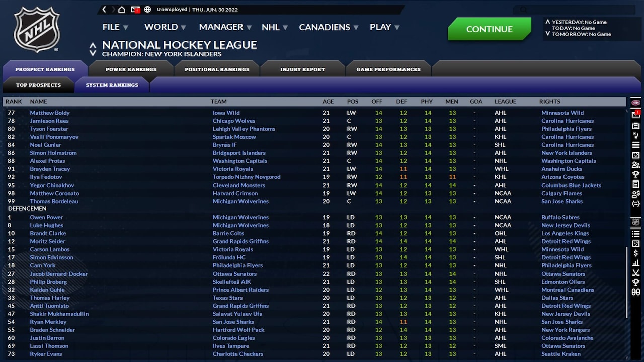Open the inbox mail icon with red notification badge
644x362 pixels.
pyautogui.click(x=134, y=9)
